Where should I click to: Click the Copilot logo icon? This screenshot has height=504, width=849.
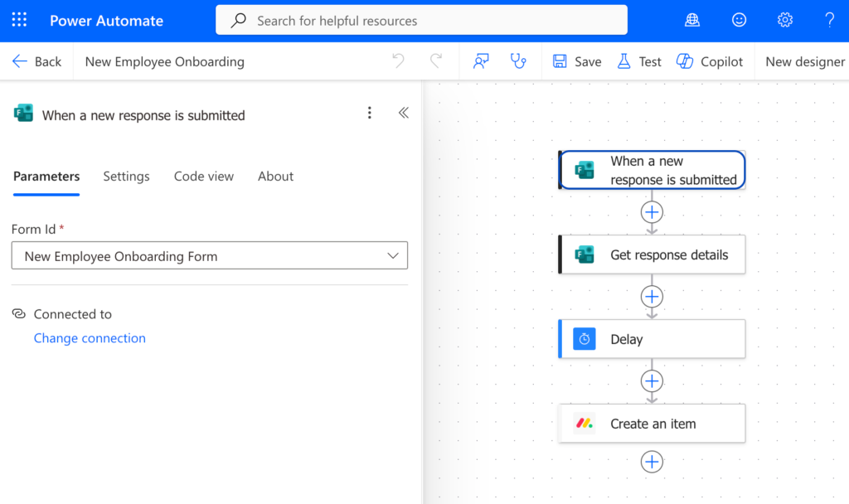[685, 61]
